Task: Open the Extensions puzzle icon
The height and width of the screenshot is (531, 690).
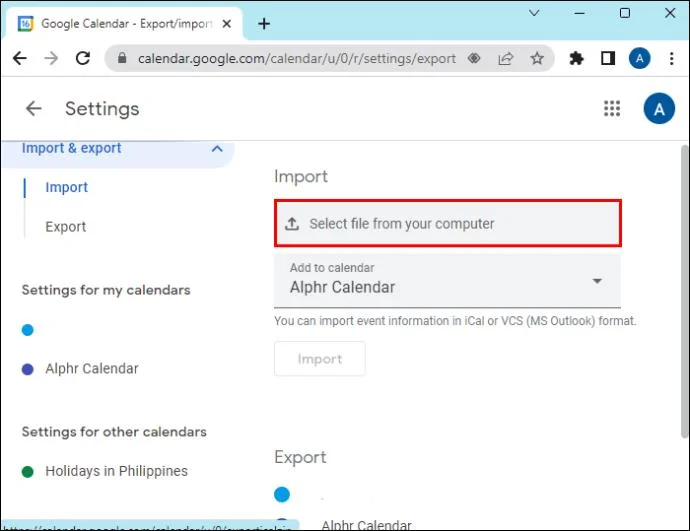Action: tap(576, 58)
